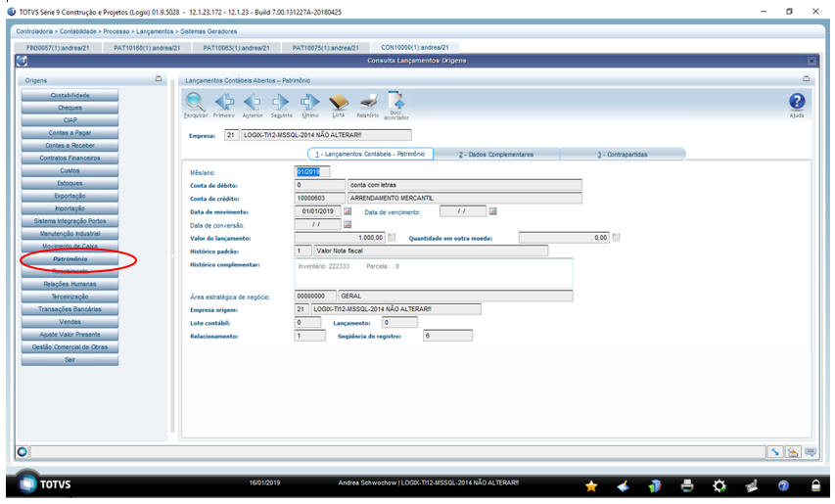Open calendar for Data de conversão
Image resolution: width=835 pixels, height=504 pixels.
point(348,224)
